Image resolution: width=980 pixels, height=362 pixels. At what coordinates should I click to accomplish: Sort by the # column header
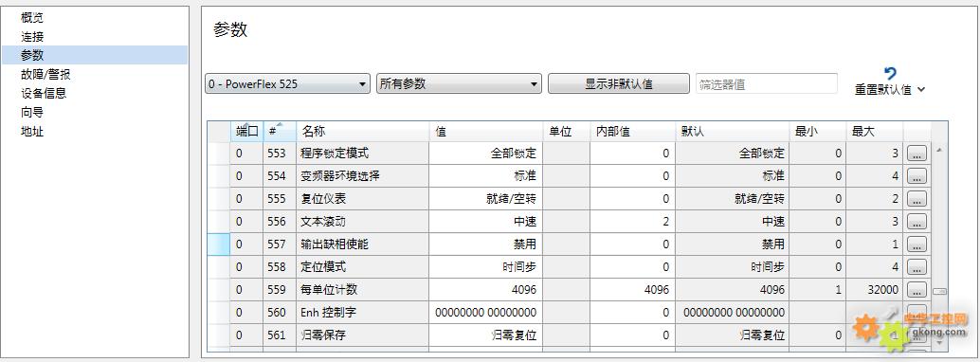280,132
